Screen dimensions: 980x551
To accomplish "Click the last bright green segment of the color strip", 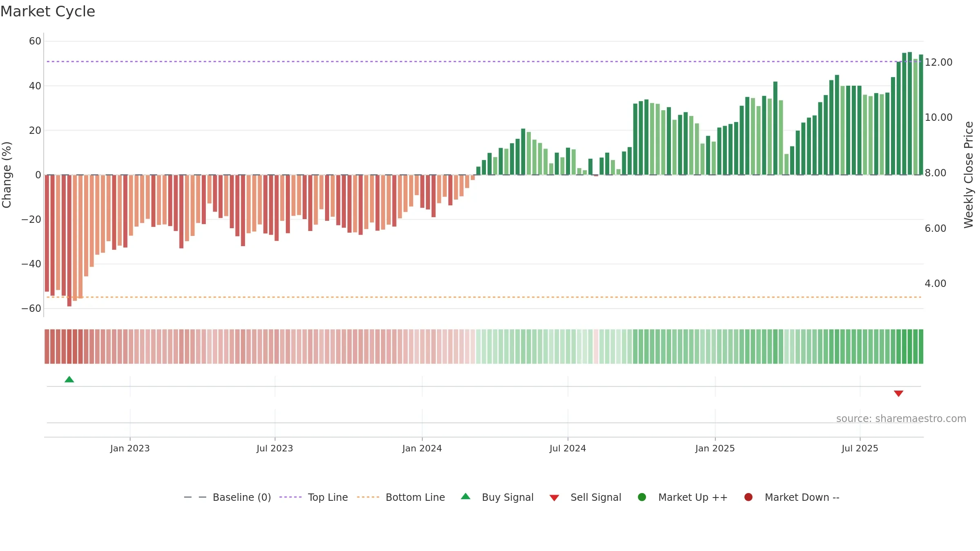I will [921, 347].
